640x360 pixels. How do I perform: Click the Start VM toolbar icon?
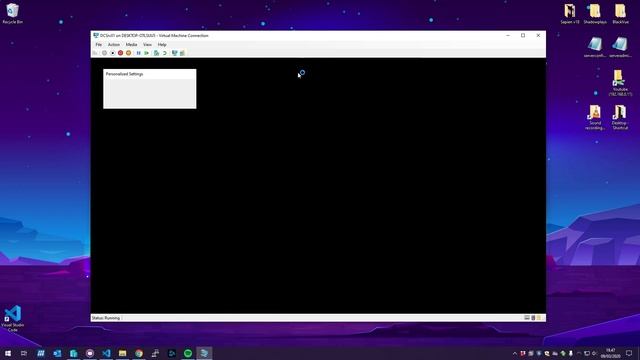[104, 53]
